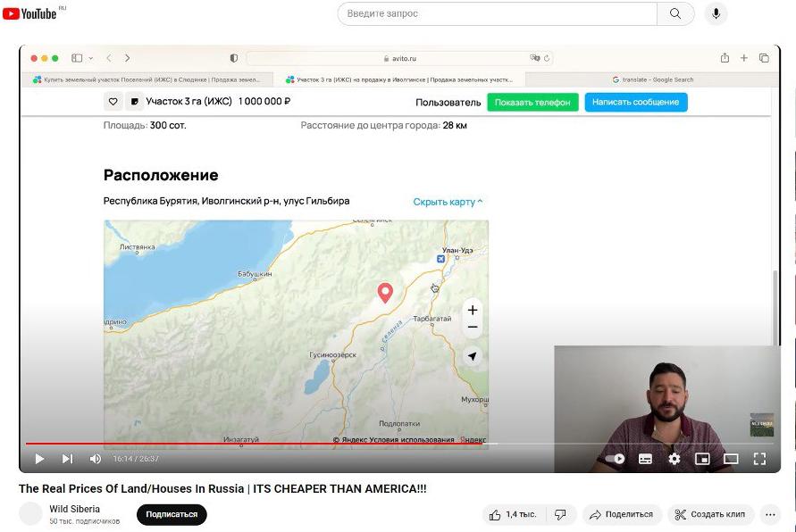Add listing to favorites heart icon

113,102
